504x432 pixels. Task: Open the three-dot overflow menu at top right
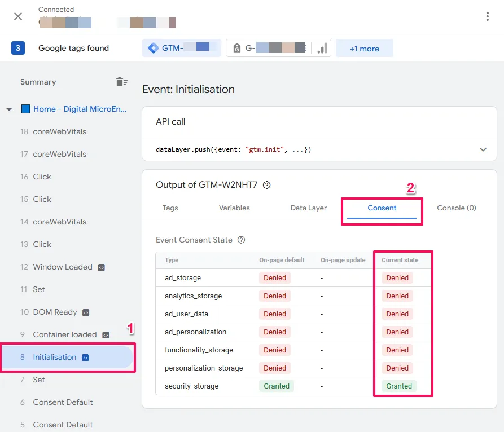[x=488, y=16]
